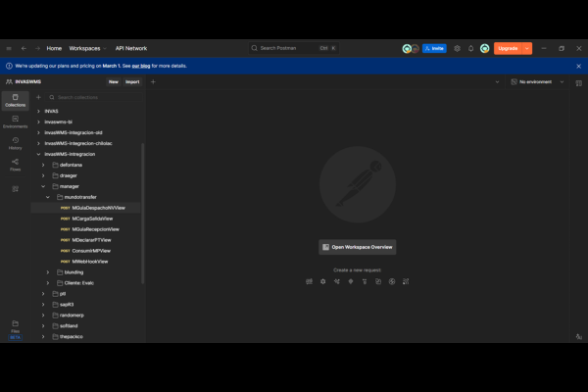This screenshot has width=588, height=392.
Task: Open the settings gear icon
Action: (457, 48)
